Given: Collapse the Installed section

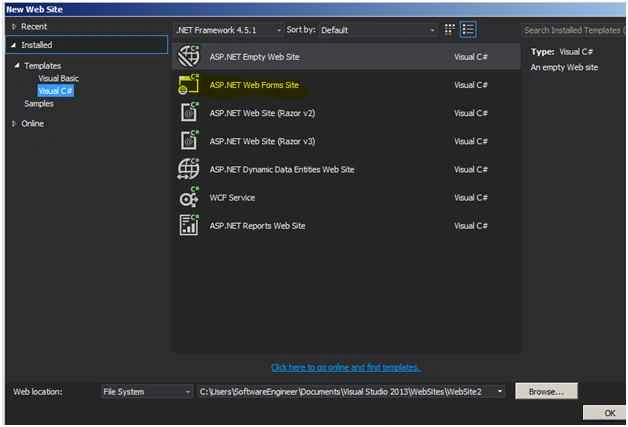Looking at the screenshot, I should pos(13,45).
